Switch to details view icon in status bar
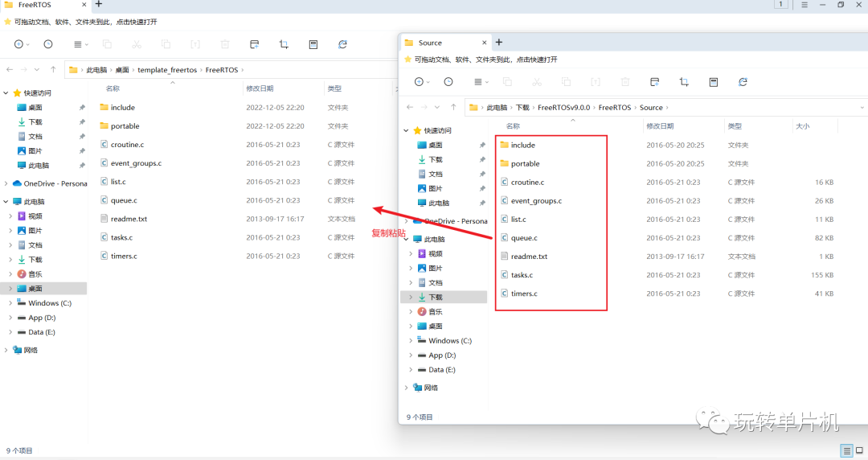Screen dimensions: 868x460 click(x=846, y=450)
